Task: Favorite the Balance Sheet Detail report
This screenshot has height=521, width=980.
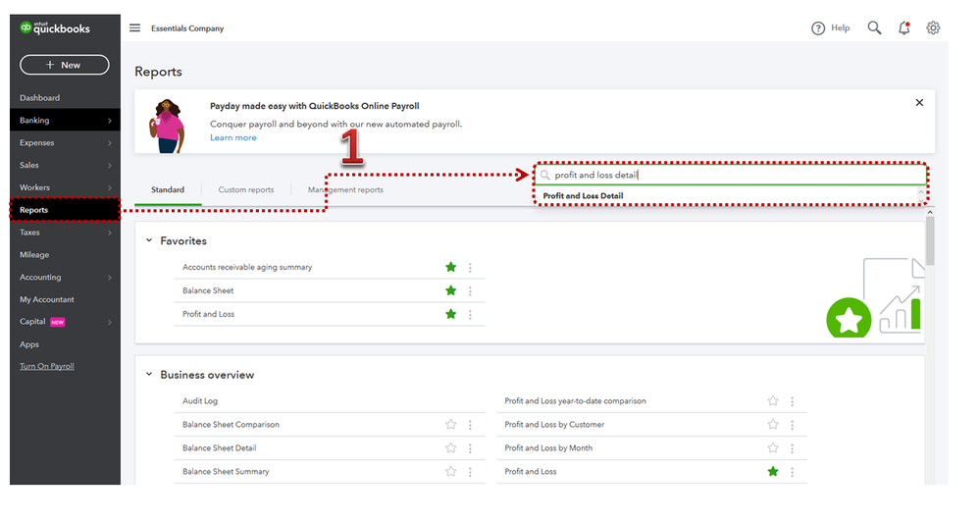Action: tap(450, 447)
